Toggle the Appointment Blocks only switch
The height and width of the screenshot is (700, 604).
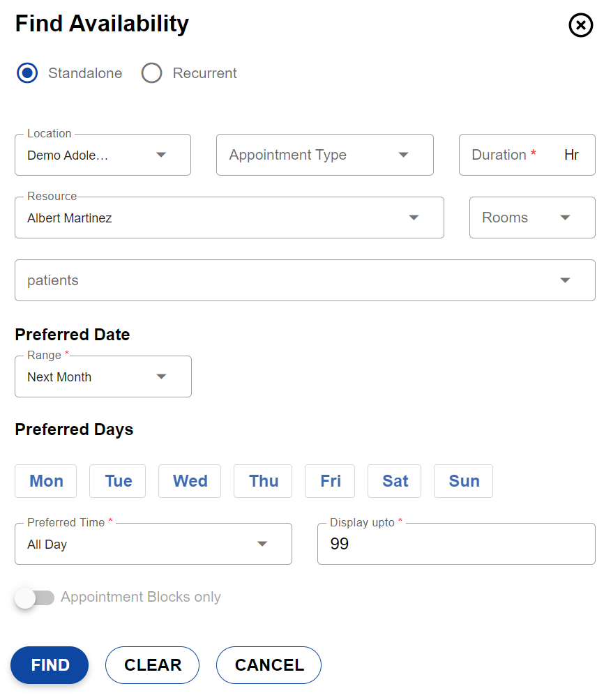point(35,598)
